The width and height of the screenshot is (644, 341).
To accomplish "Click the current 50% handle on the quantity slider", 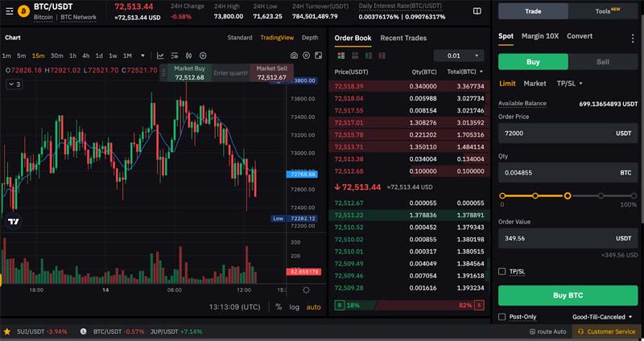I will [568, 196].
